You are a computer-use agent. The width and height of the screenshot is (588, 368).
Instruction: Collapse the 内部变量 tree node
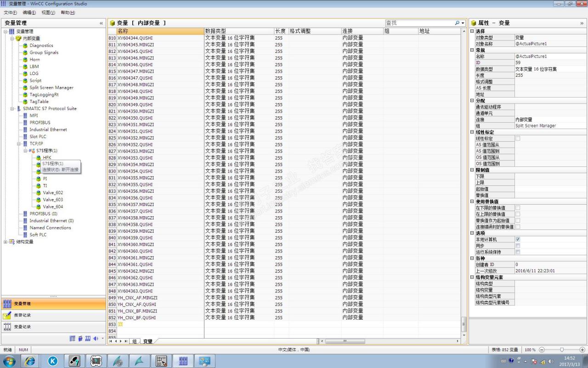12,39
